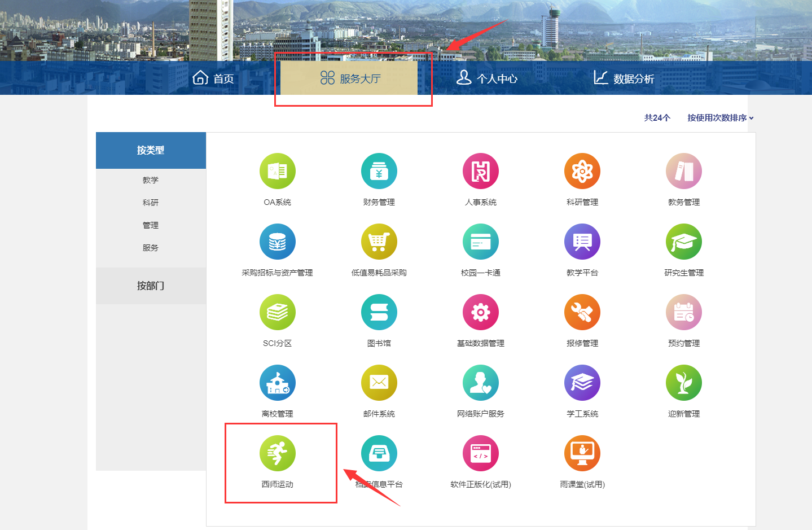
Task: Click the 低值易耗品采购 shopping cart icon
Action: (379, 242)
